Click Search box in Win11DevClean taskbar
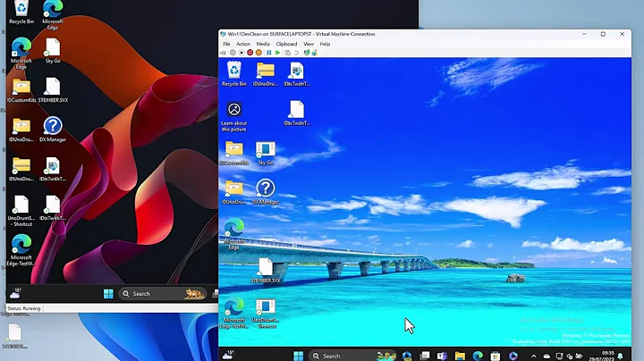Viewport: 644px width, 361px height. pyautogui.click(x=352, y=356)
